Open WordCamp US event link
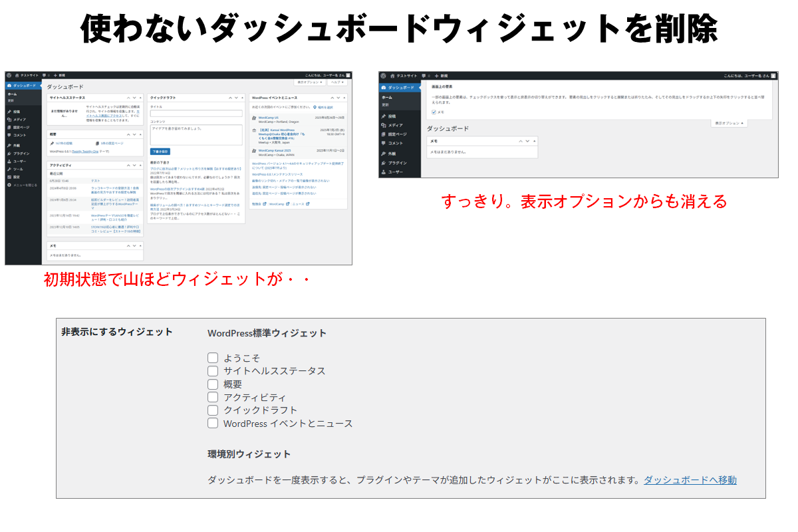 [x=269, y=117]
